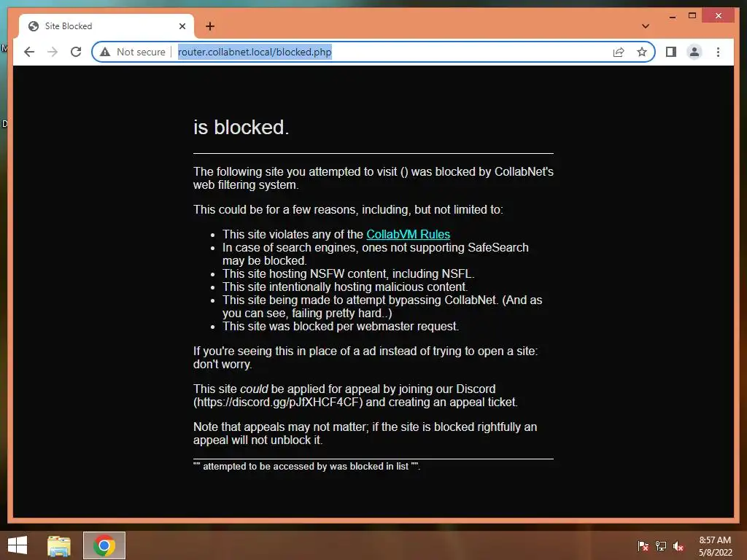Maximize the Chrome window
The width and height of the screenshot is (747, 560).
coord(692,16)
